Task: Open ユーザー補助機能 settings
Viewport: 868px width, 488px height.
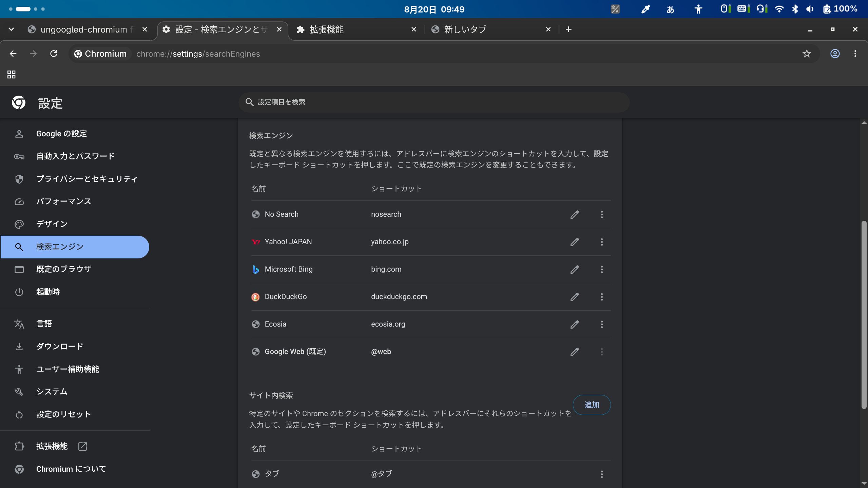Action: click(x=75, y=369)
